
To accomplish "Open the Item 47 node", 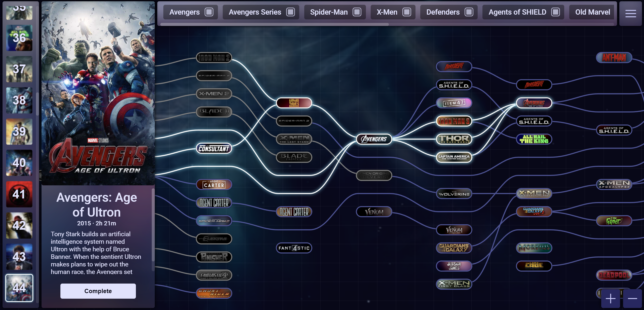I will click(x=454, y=103).
